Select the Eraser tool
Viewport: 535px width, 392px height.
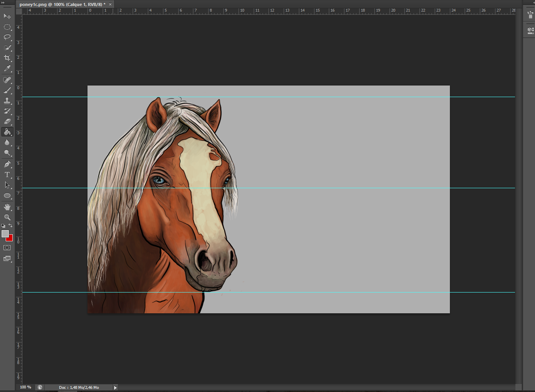[x=7, y=121]
